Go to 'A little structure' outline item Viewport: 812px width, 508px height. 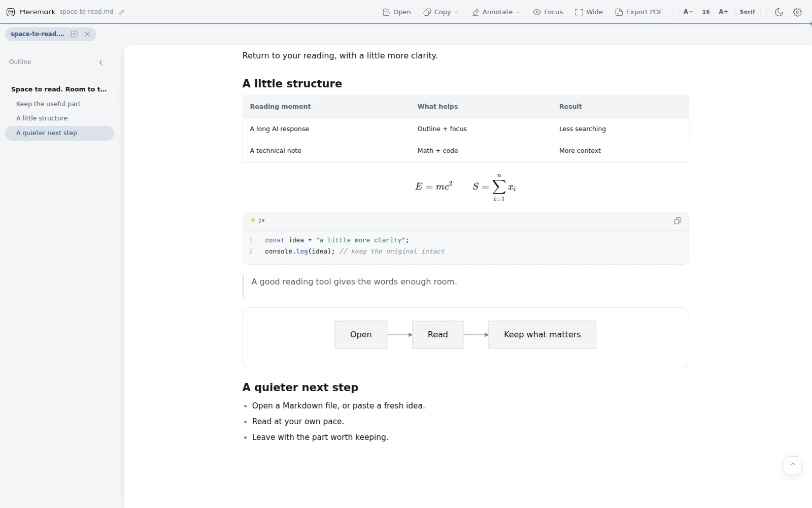coord(59,118)
